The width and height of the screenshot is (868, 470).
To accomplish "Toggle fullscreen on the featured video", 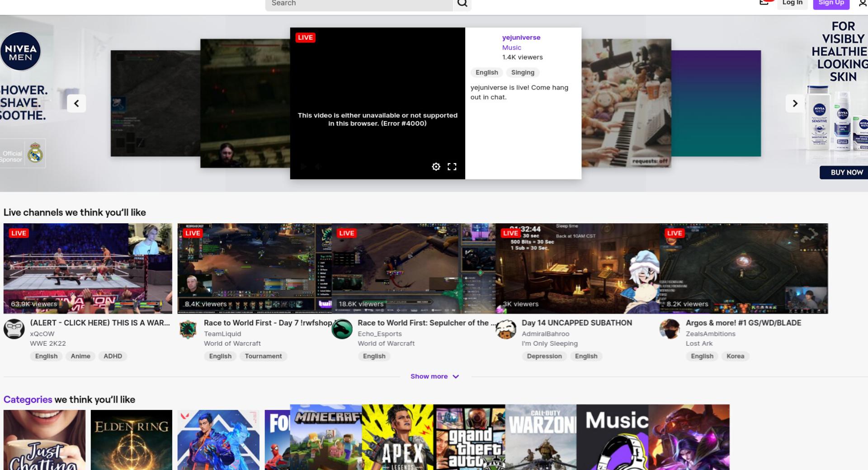I will tap(452, 167).
